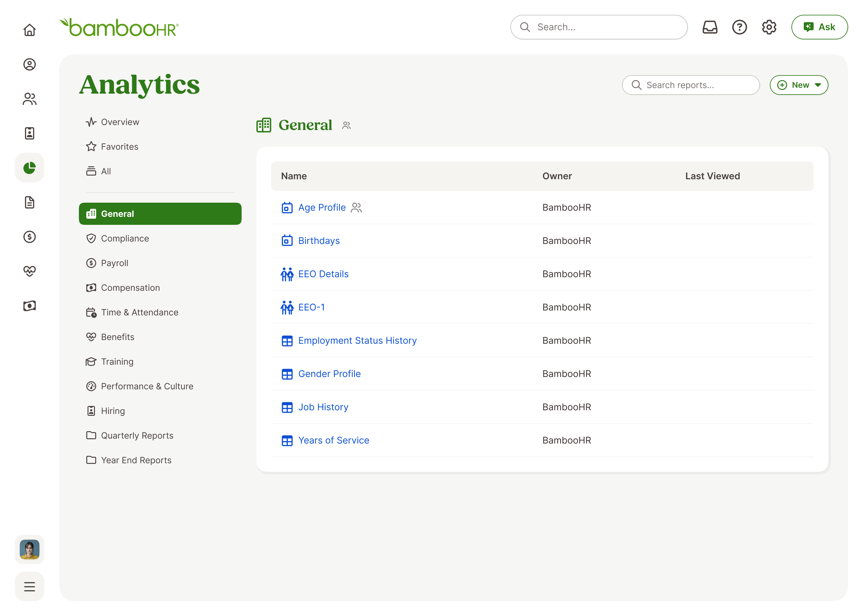Viewport: 858px width, 616px height.
Task: Open the Files document icon in sidebar
Action: (x=30, y=202)
